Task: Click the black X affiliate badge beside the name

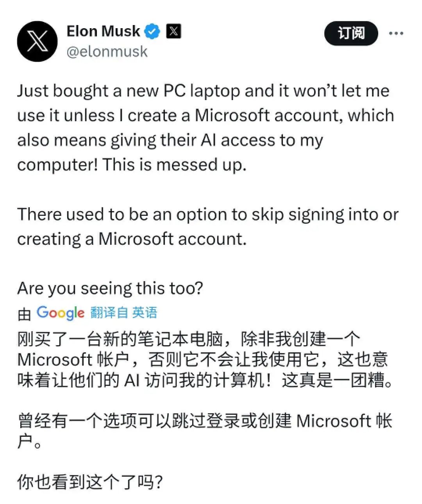Action: [x=173, y=31]
